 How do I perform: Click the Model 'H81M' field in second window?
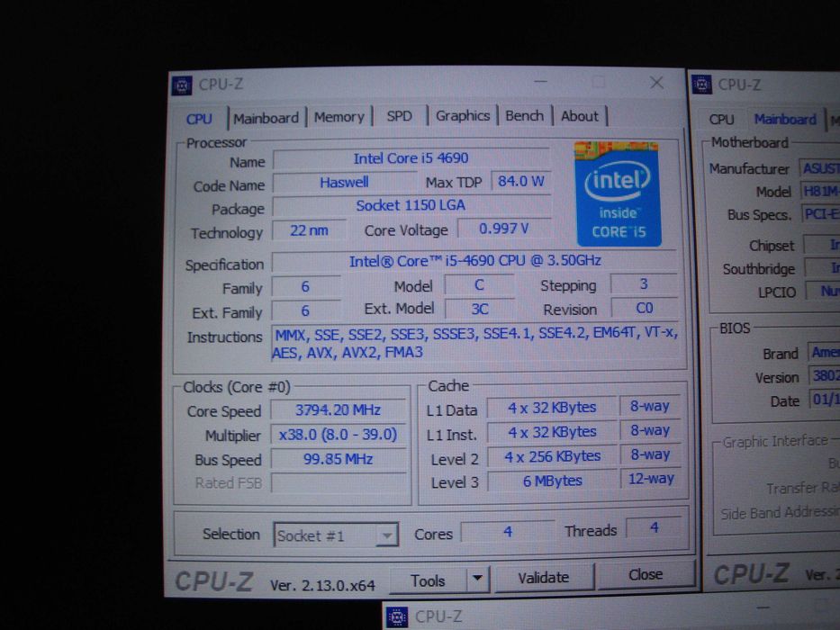pos(819,191)
